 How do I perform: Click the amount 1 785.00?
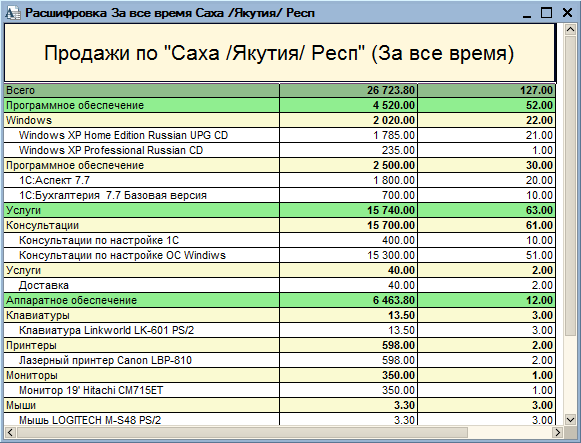(x=394, y=135)
